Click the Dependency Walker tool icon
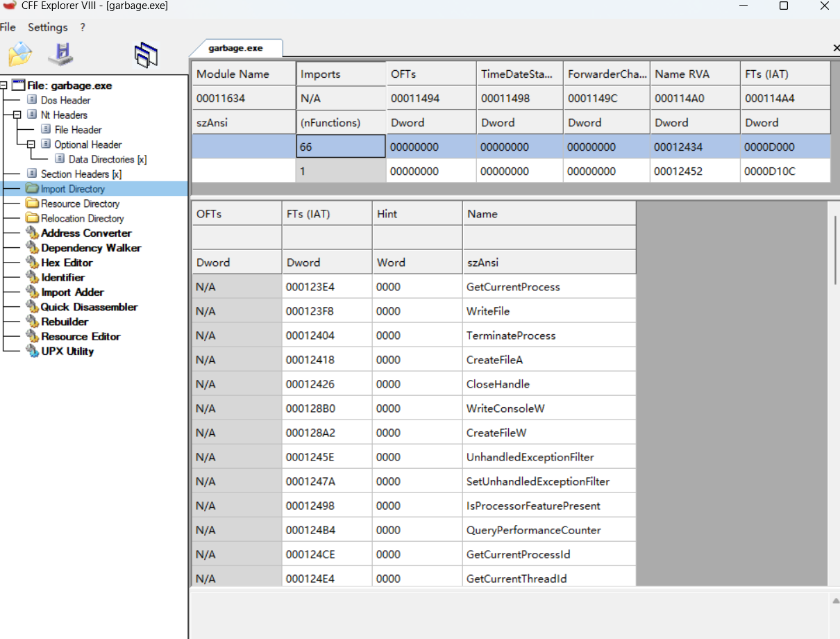 pyautogui.click(x=32, y=247)
